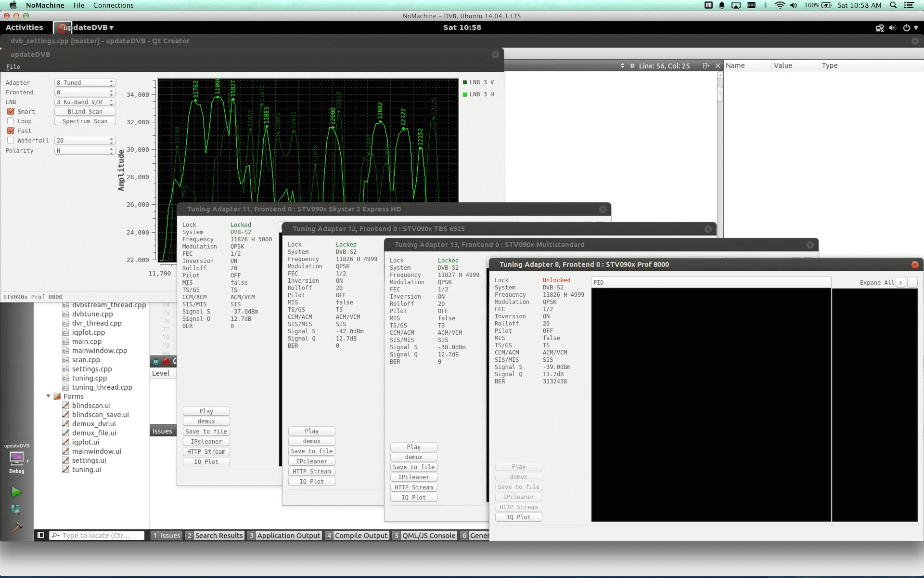Click the Type to locate search field
Screen dimensions: 924x578
(x=97, y=535)
